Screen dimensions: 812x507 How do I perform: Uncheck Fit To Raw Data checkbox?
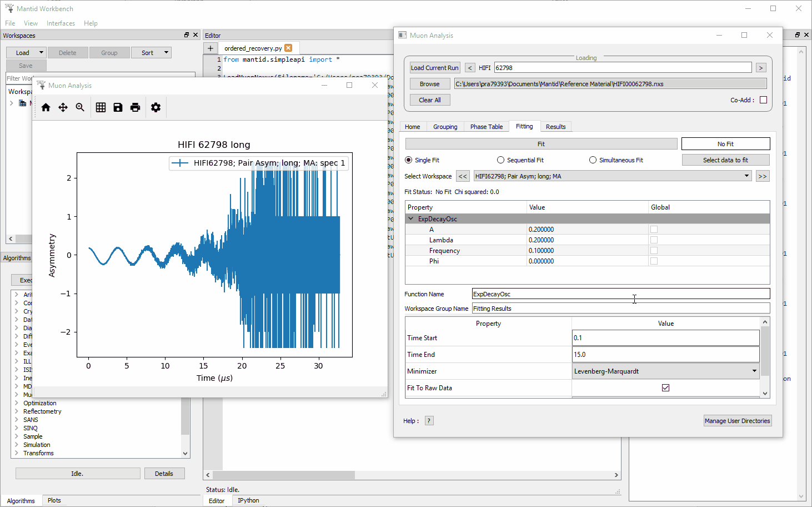point(665,387)
